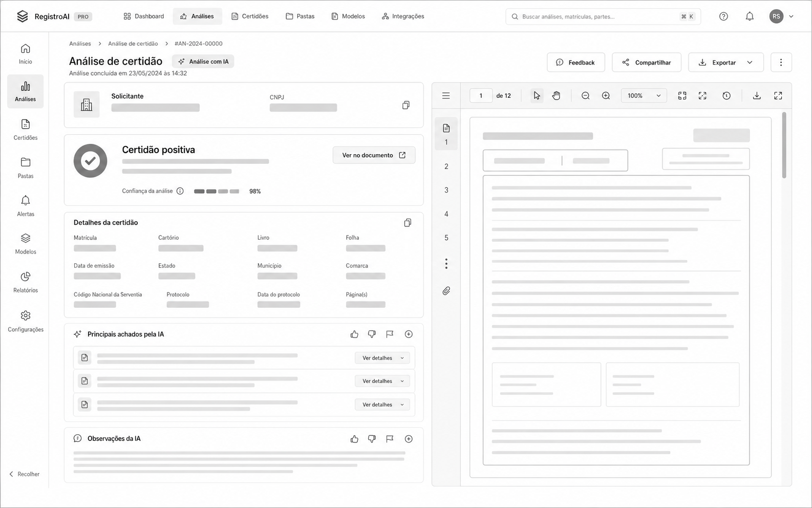Click the page number input field
Screen dimensions: 812x508
pos(481,96)
